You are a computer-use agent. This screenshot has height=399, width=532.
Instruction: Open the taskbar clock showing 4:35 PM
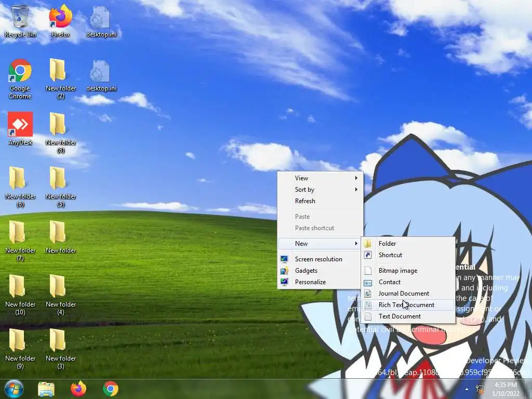506,389
